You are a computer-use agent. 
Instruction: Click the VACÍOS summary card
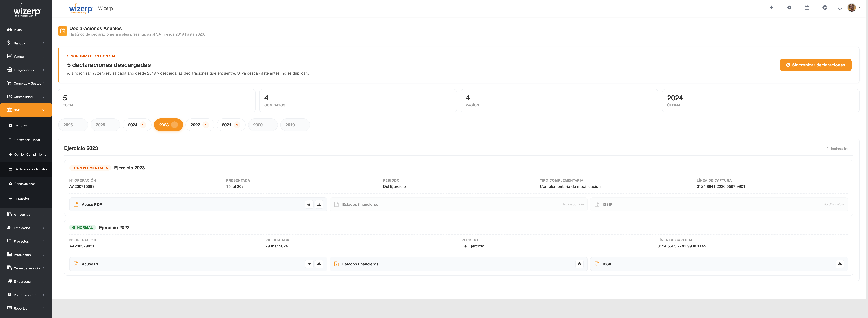coord(559,101)
